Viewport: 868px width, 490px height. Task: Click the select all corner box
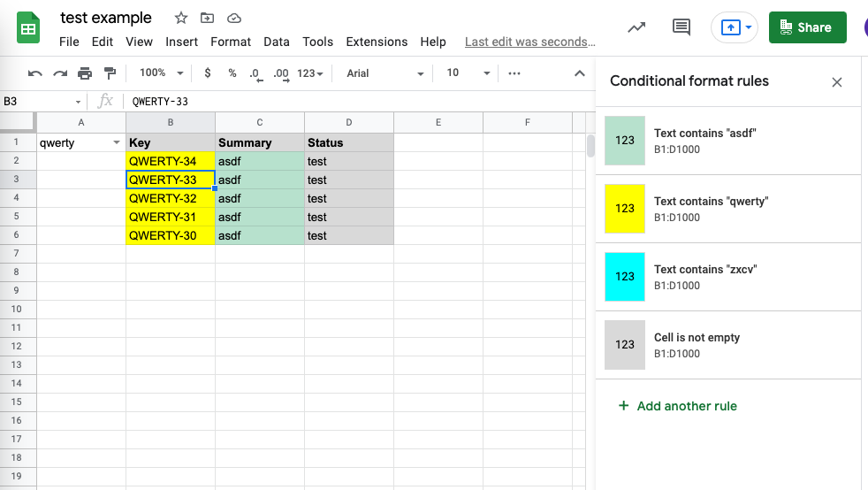point(17,122)
